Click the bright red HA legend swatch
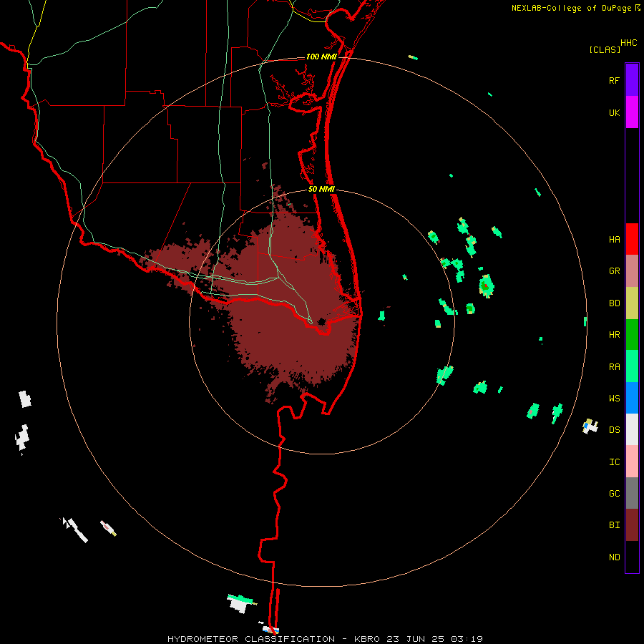 (x=632, y=239)
